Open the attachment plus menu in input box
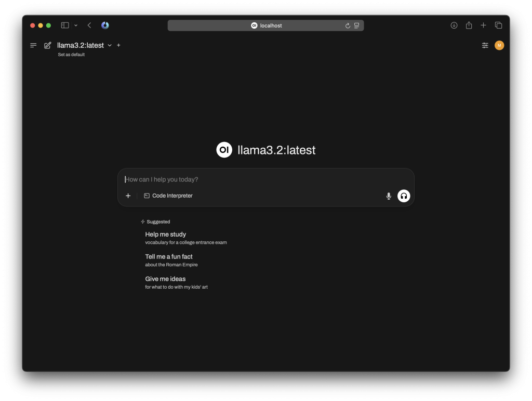This screenshot has width=532, height=401. (x=128, y=196)
